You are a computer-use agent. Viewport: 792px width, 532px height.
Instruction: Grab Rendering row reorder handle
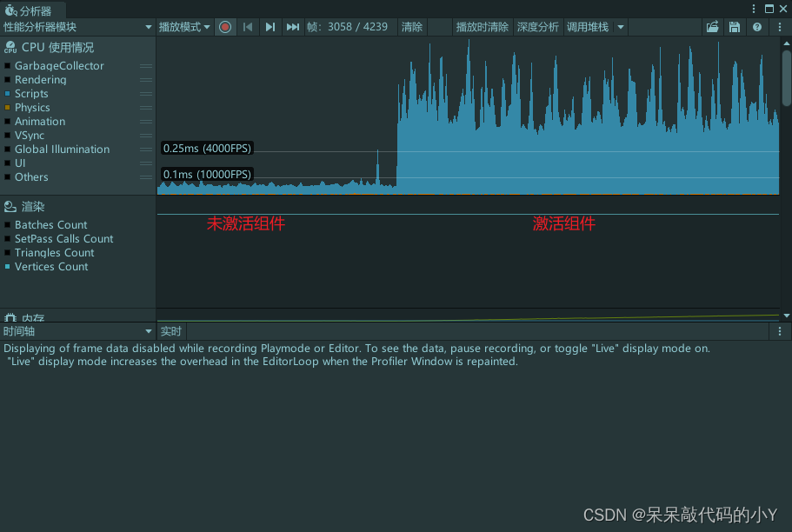(x=146, y=80)
